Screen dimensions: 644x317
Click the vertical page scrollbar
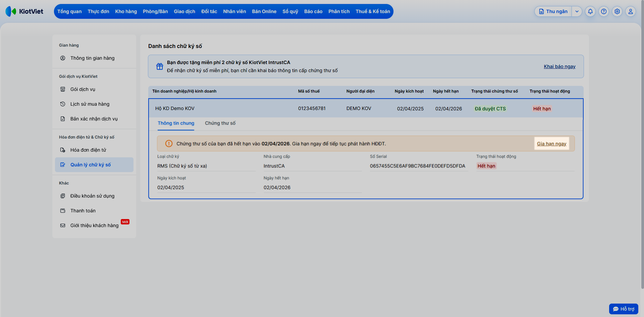(642, 144)
